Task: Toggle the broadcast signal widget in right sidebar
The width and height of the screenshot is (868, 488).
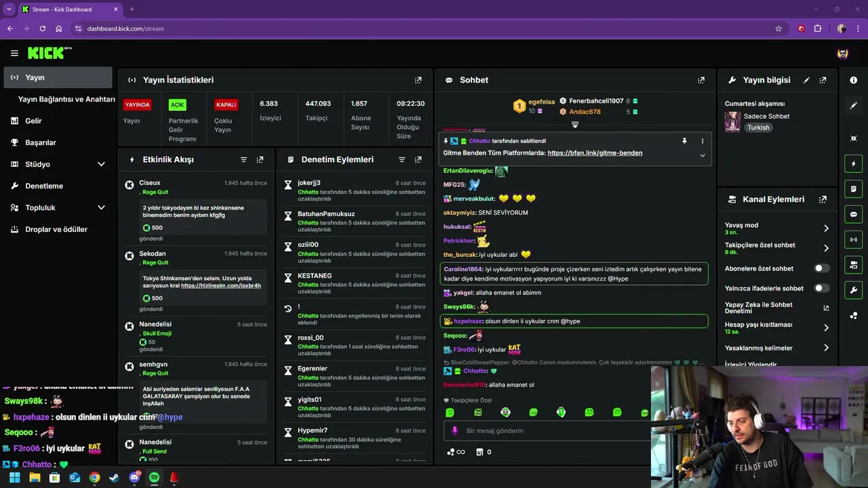Action: (853, 239)
